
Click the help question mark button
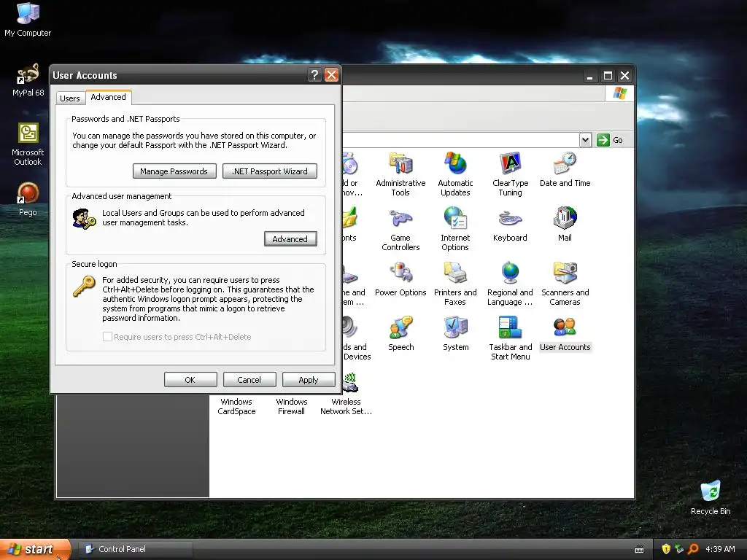click(x=314, y=75)
